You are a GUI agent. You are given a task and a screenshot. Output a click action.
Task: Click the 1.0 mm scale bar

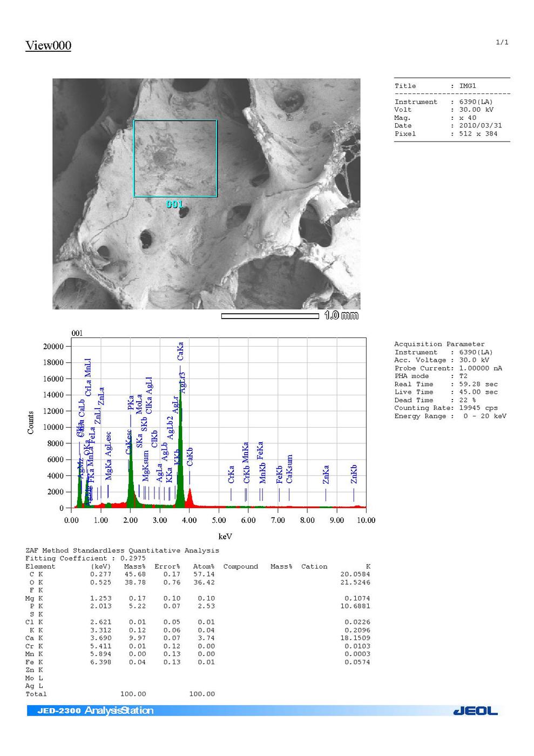click(x=270, y=316)
